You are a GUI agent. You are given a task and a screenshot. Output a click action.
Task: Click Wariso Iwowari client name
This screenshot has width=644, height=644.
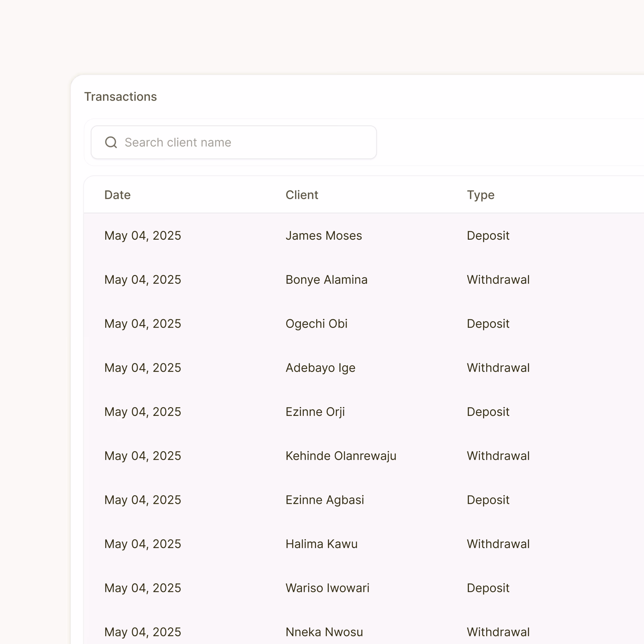[x=327, y=588]
